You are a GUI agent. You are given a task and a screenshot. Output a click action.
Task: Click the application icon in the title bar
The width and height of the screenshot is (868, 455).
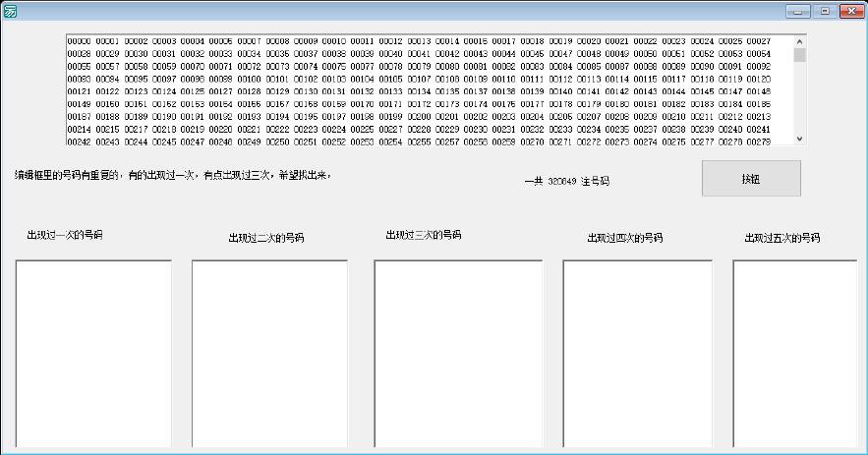[x=10, y=11]
